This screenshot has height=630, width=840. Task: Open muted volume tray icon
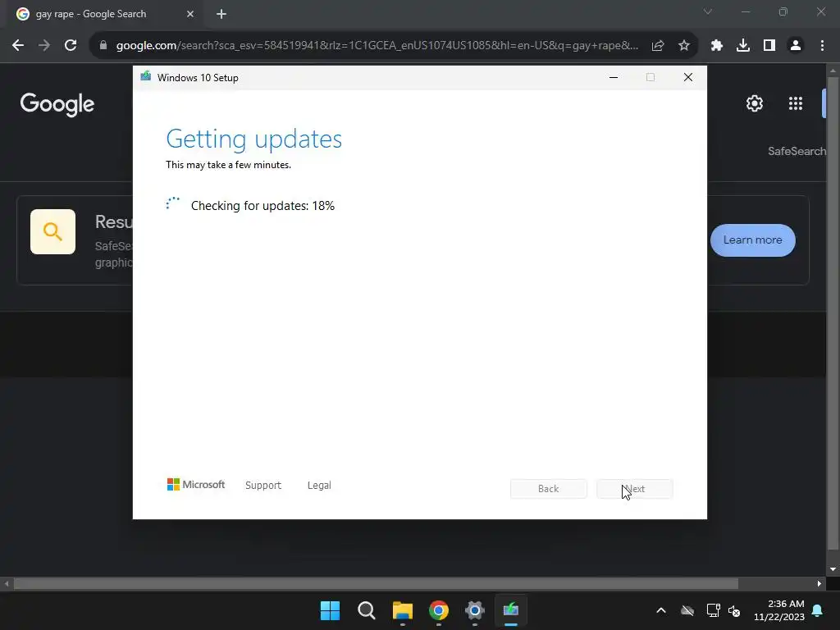[x=734, y=610]
